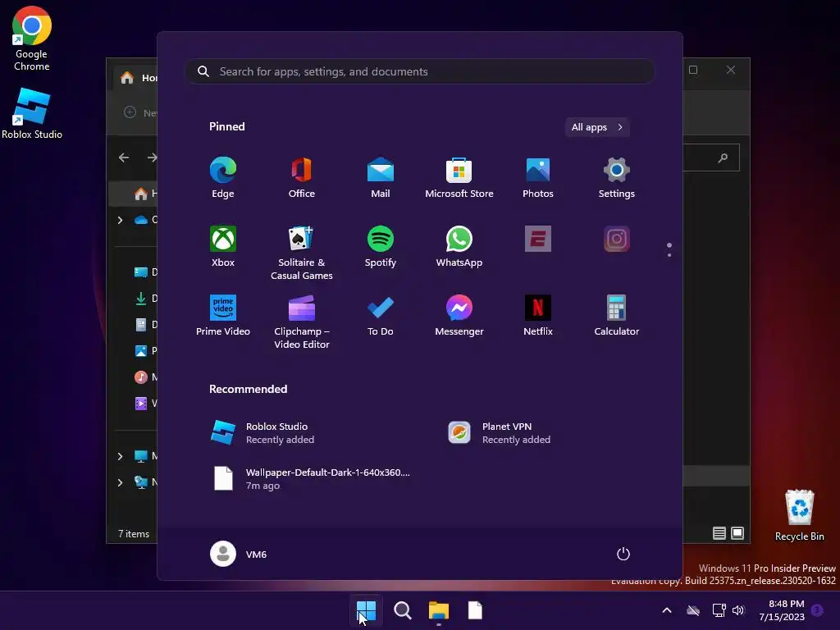
Task: Click File Explorer search box magnifier
Action: point(723,157)
